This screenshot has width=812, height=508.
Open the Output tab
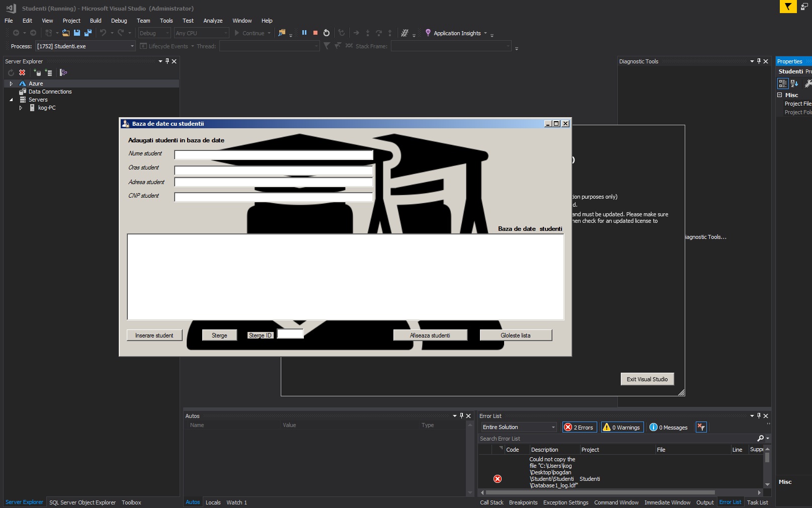coord(705,502)
